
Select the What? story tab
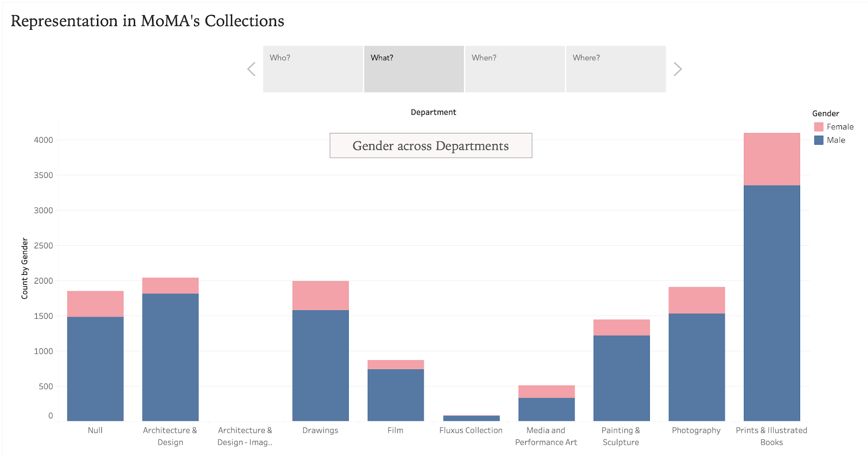click(x=414, y=69)
